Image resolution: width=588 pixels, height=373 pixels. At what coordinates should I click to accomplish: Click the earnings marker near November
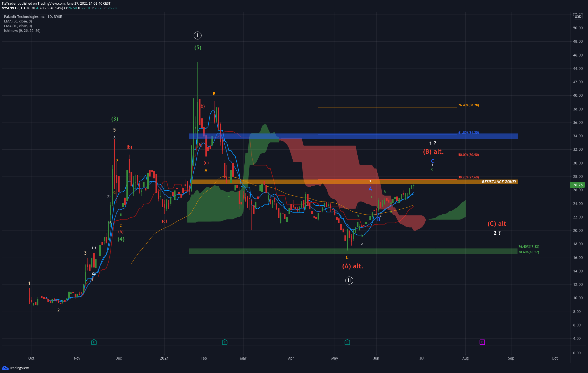click(94, 342)
